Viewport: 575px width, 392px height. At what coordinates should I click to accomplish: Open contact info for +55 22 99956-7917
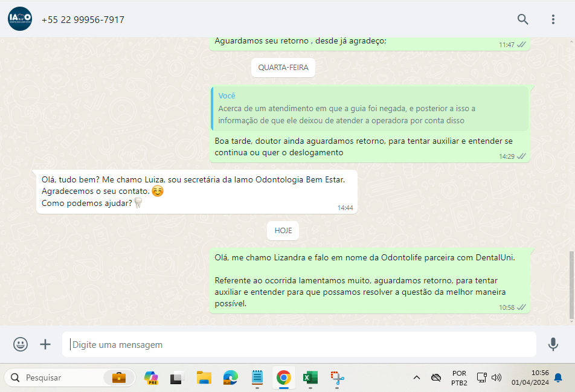click(83, 20)
